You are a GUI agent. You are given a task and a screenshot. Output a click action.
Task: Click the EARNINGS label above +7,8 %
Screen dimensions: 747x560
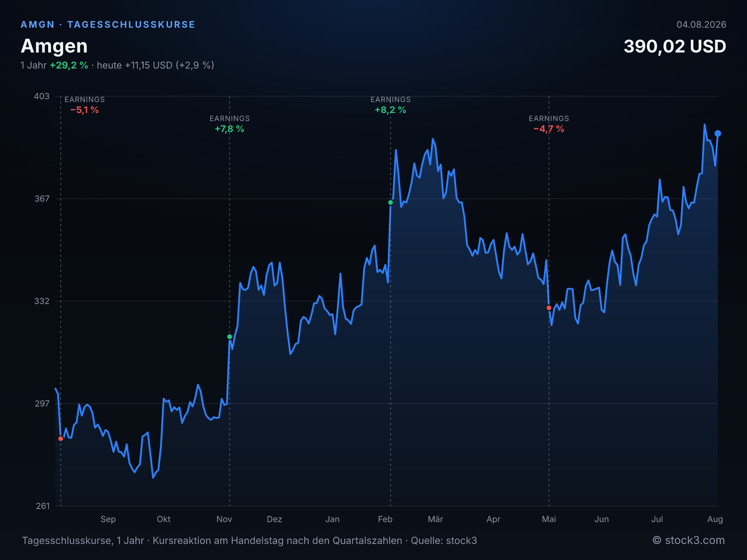(x=230, y=119)
